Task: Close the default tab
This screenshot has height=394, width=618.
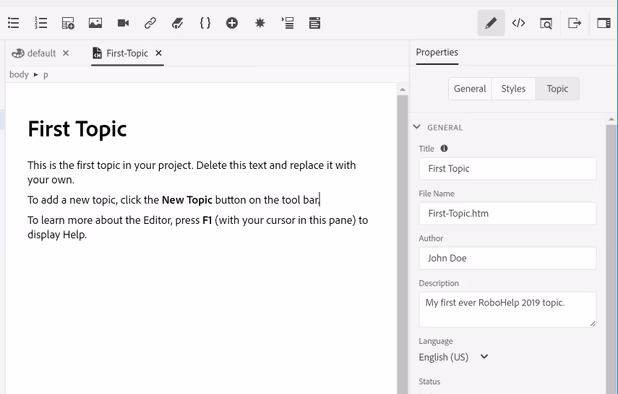Action: [x=66, y=53]
